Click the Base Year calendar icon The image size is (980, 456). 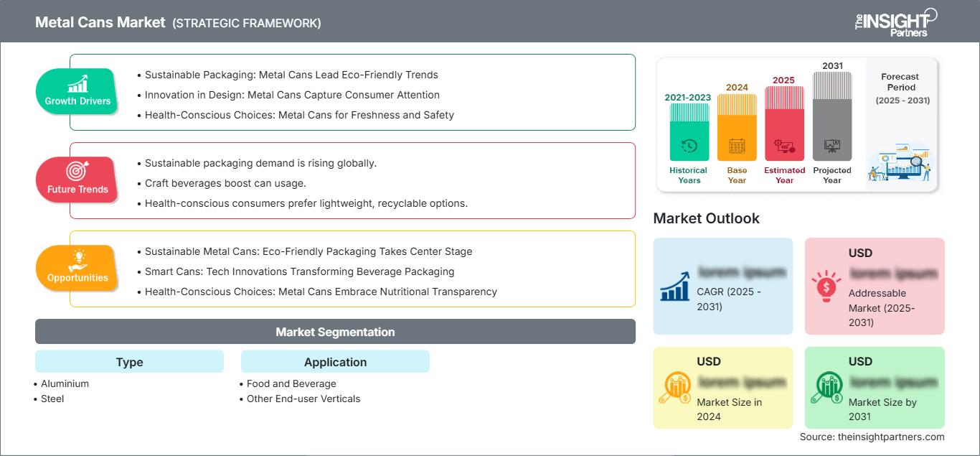[x=737, y=146]
